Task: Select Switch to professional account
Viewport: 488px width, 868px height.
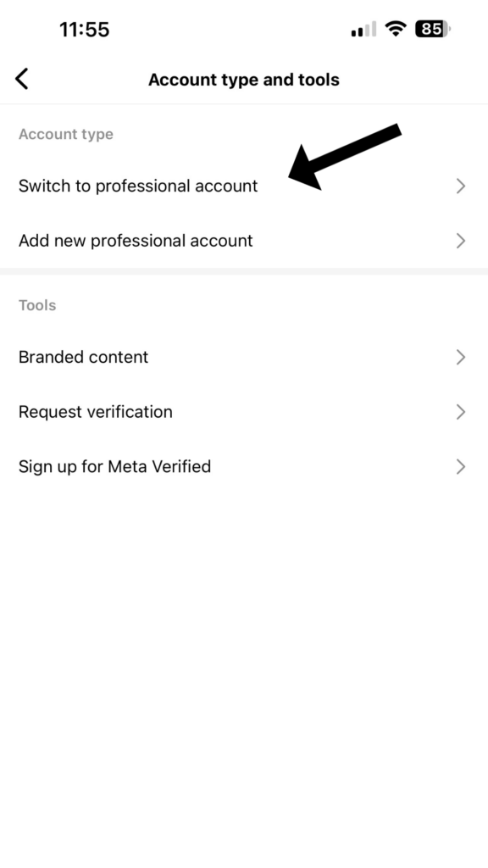Action: [244, 186]
